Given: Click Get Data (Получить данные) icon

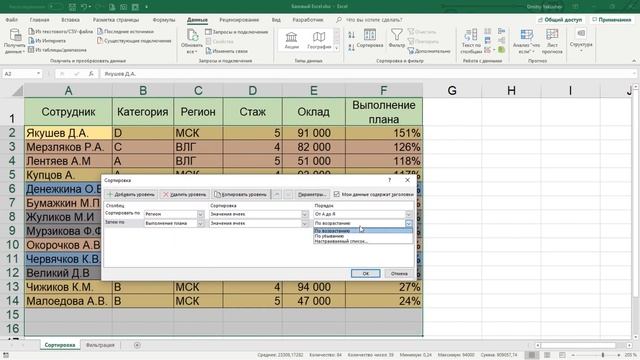Looking at the screenshot, I should click(x=15, y=36).
